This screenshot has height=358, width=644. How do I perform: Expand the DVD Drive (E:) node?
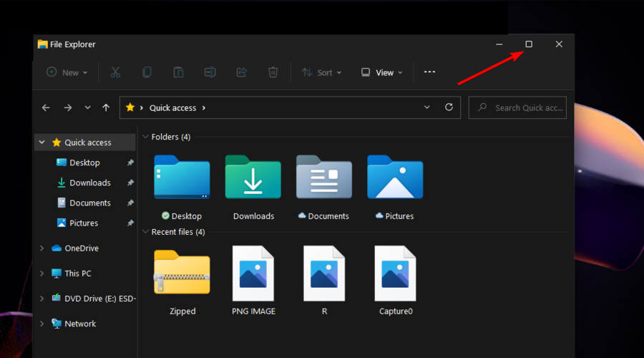pyautogui.click(x=42, y=299)
